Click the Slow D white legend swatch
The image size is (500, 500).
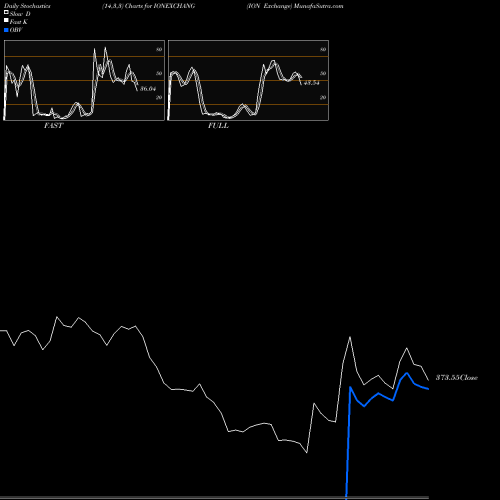pyautogui.click(x=6, y=13)
